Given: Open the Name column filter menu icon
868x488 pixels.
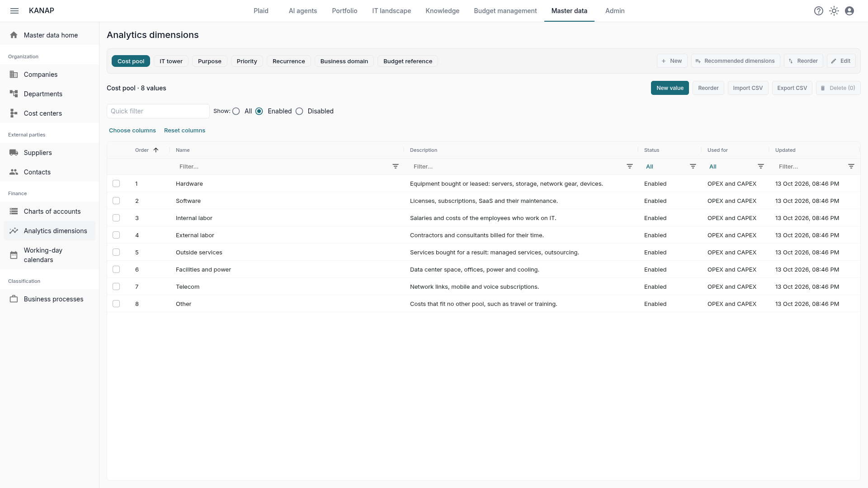Looking at the screenshot, I should click(x=396, y=167).
